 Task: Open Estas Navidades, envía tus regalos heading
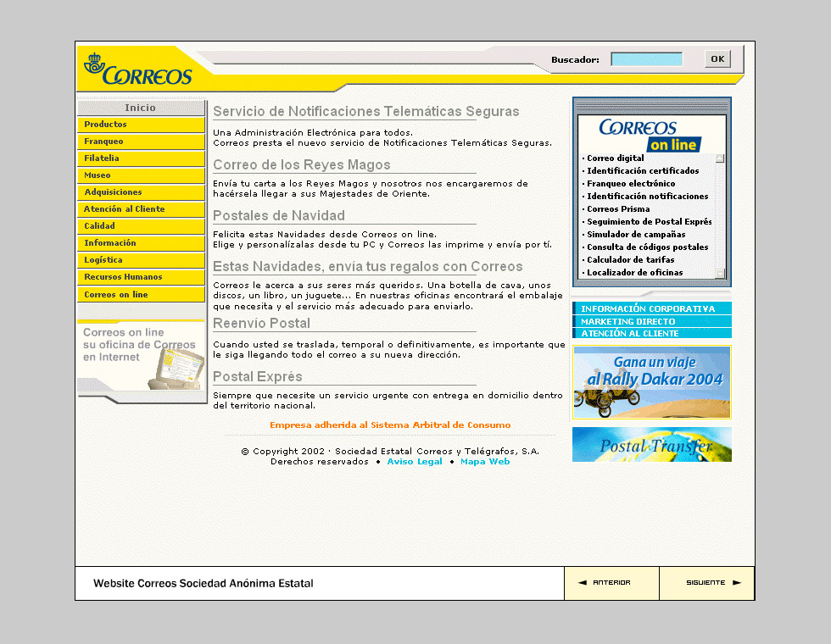[x=368, y=266]
